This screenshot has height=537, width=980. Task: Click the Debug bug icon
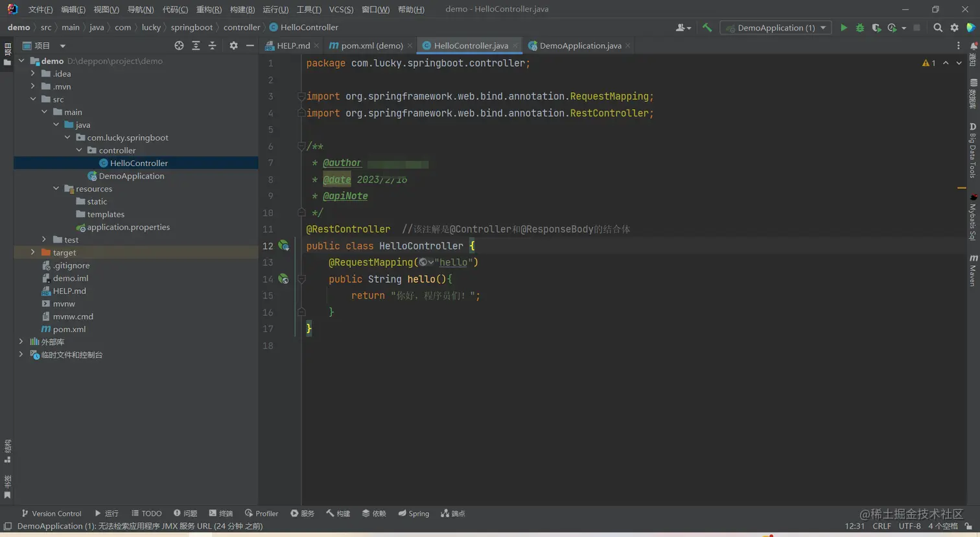coord(860,28)
